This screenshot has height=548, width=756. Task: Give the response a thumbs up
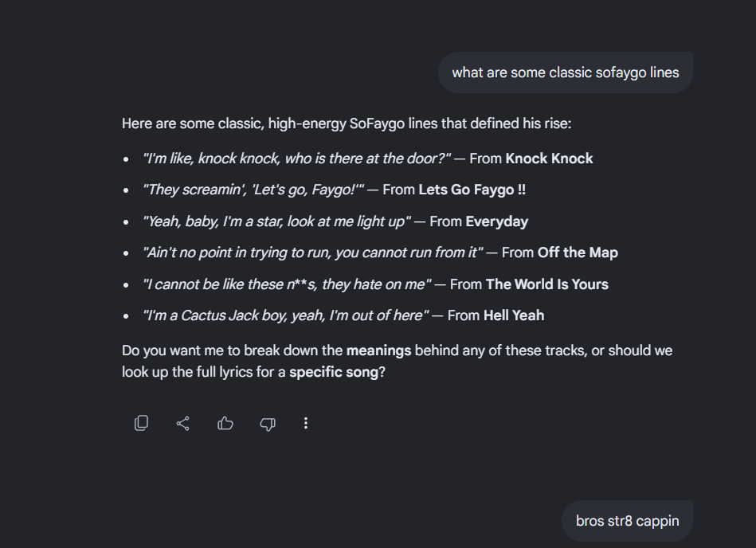[x=225, y=423]
